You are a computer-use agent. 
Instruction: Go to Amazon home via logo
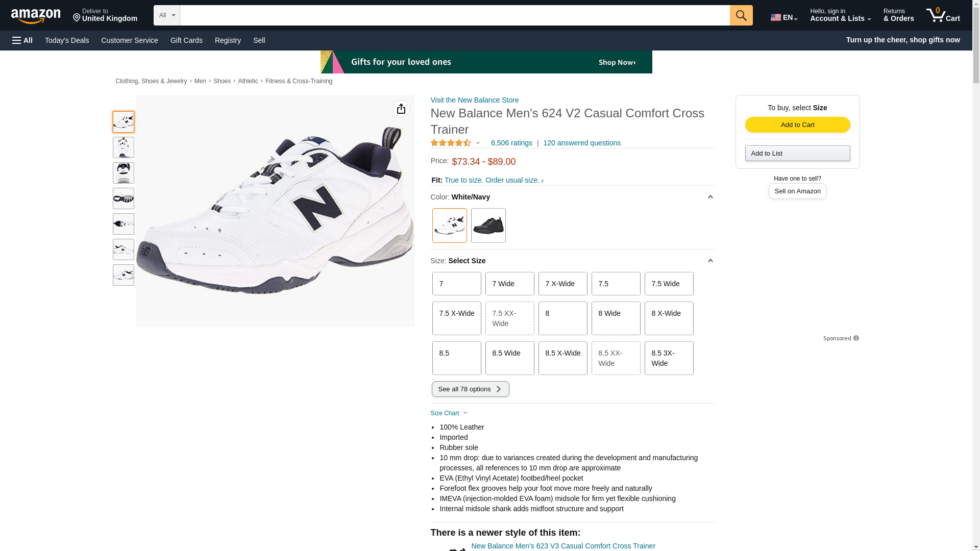(36, 16)
